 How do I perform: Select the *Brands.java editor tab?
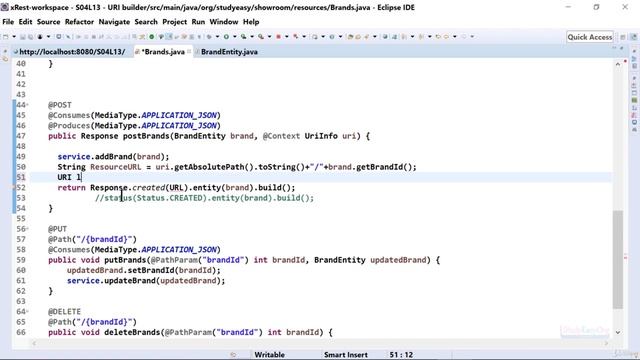[x=163, y=52]
